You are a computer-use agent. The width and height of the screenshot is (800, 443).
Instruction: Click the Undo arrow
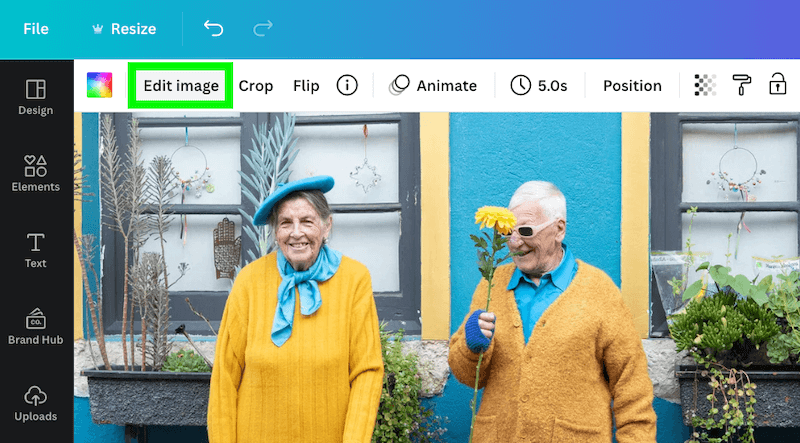coord(214,29)
